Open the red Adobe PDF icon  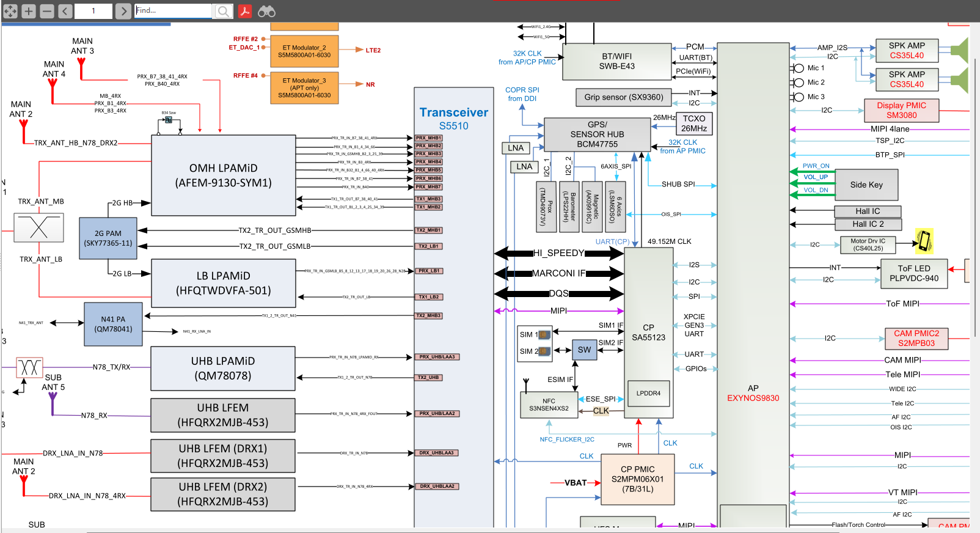point(244,10)
